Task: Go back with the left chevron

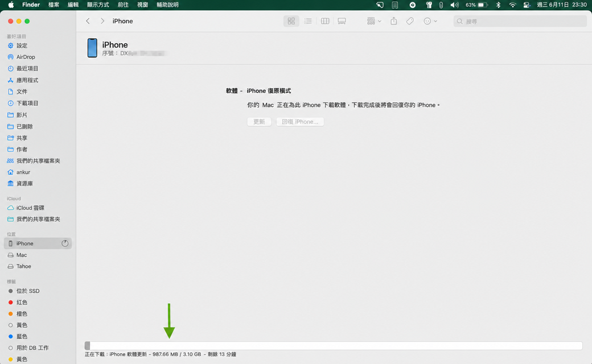Action: pyautogui.click(x=88, y=21)
